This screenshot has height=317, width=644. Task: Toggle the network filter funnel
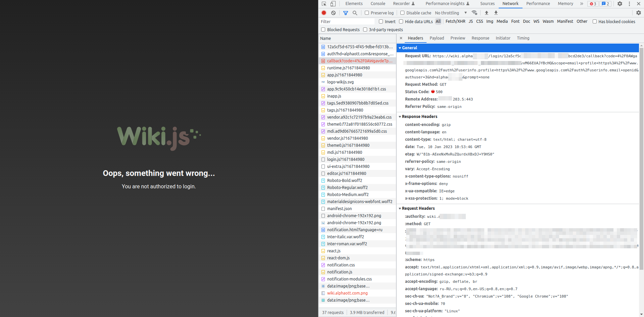[x=346, y=13]
